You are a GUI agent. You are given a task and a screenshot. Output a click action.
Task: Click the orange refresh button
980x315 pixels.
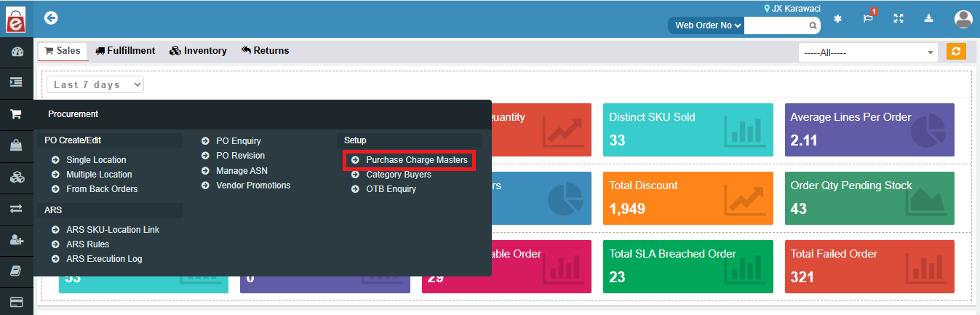coord(956,52)
